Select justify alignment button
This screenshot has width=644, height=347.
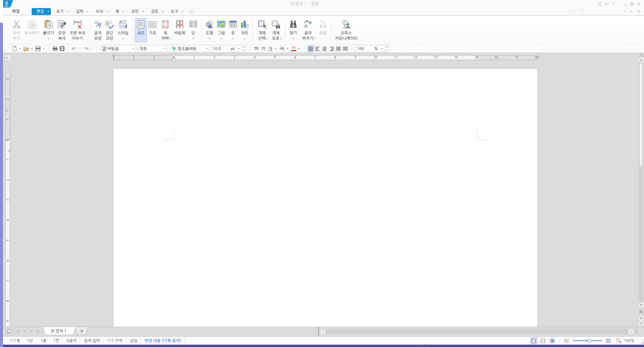pyautogui.click(x=310, y=49)
